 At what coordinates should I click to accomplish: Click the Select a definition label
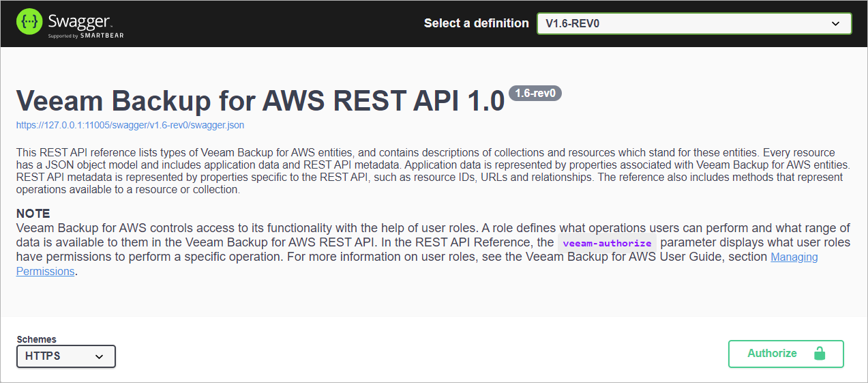pos(477,23)
